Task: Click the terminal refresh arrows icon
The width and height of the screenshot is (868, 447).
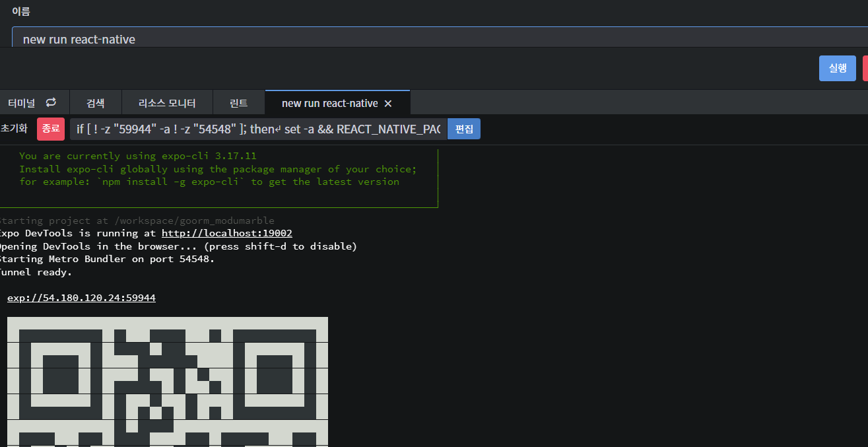Action: pos(51,102)
